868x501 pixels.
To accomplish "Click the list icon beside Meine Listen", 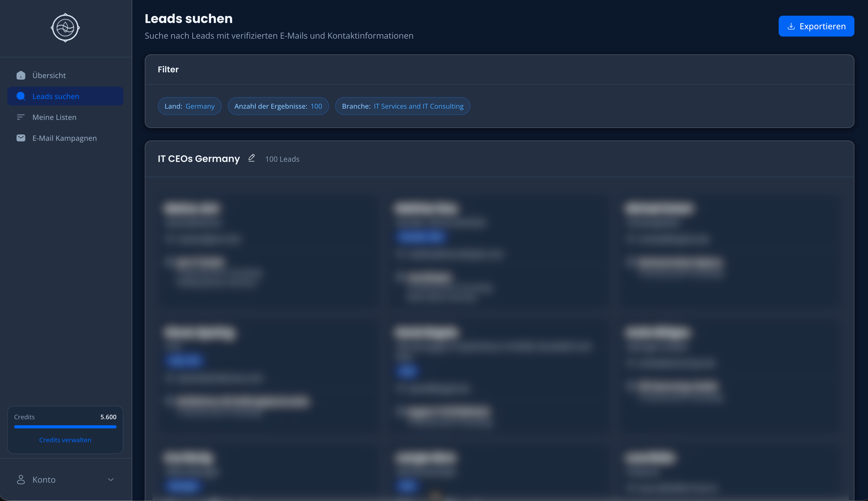I will tap(21, 117).
